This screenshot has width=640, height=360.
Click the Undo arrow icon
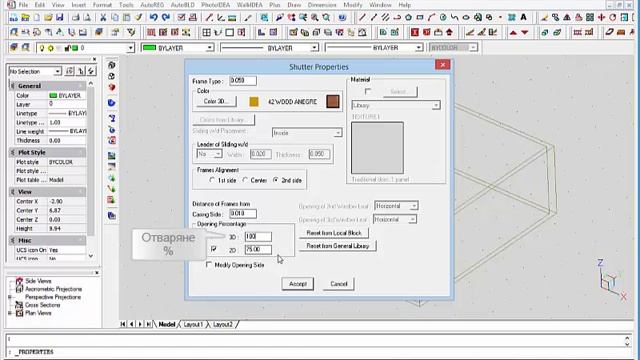153,18
